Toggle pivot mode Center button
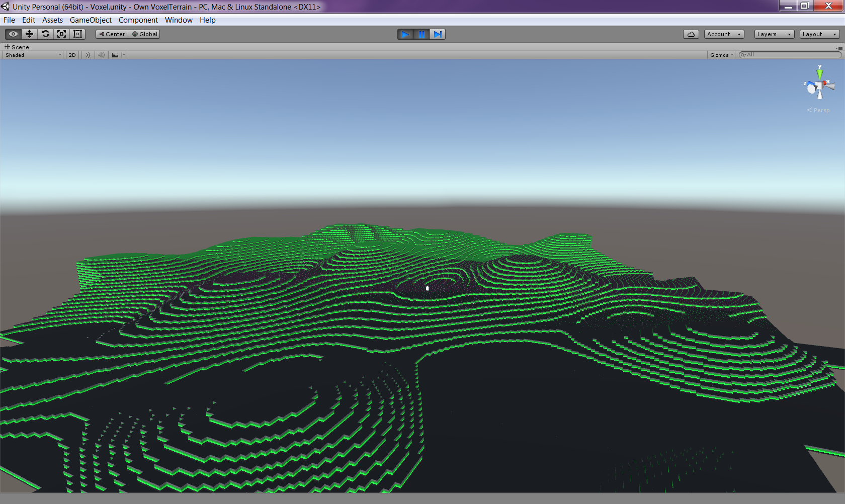 coord(112,34)
